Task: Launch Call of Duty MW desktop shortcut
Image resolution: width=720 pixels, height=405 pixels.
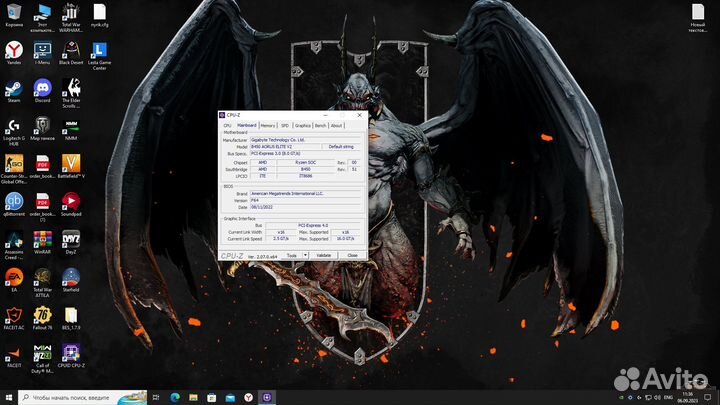Action: coord(42,359)
